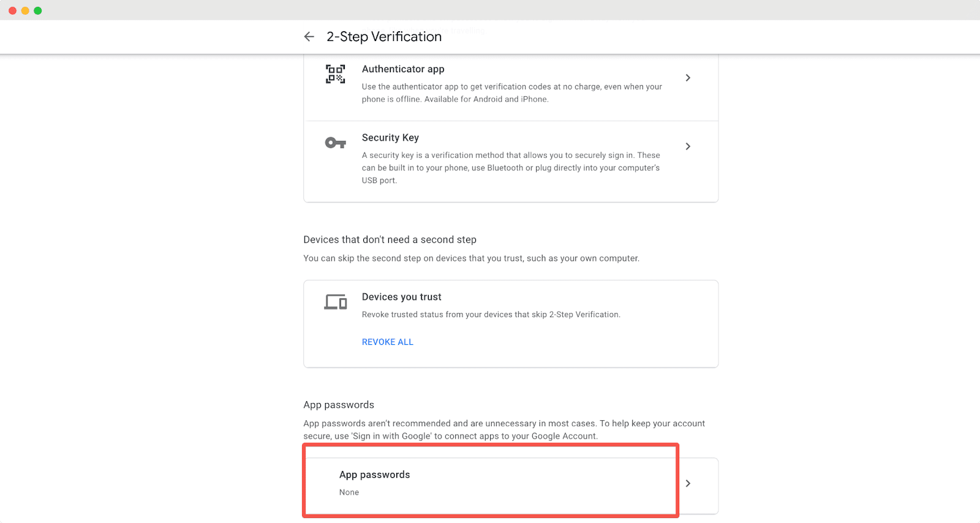980x523 pixels.
Task: Click the 'None' status under App passwords
Action: [x=349, y=492]
